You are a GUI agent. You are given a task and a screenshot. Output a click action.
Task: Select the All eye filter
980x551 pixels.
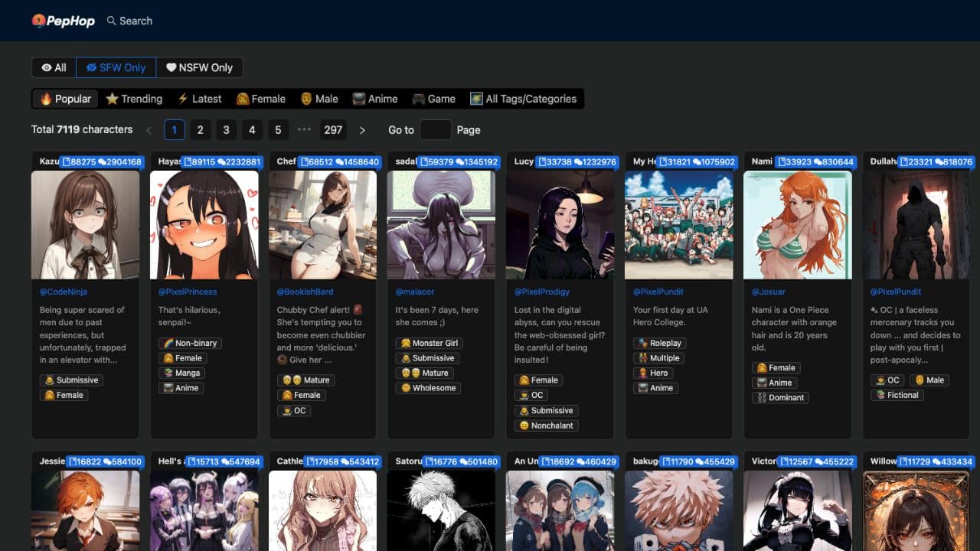tap(54, 67)
